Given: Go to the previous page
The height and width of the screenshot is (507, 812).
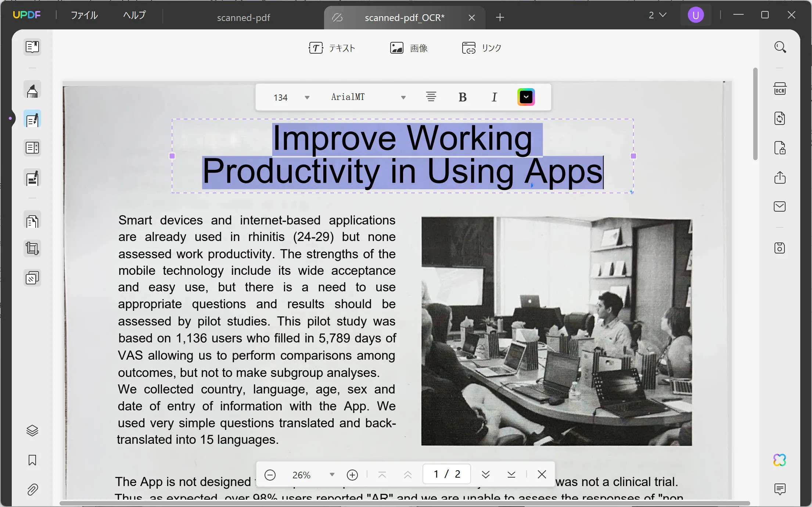Looking at the screenshot, I should 408,475.
